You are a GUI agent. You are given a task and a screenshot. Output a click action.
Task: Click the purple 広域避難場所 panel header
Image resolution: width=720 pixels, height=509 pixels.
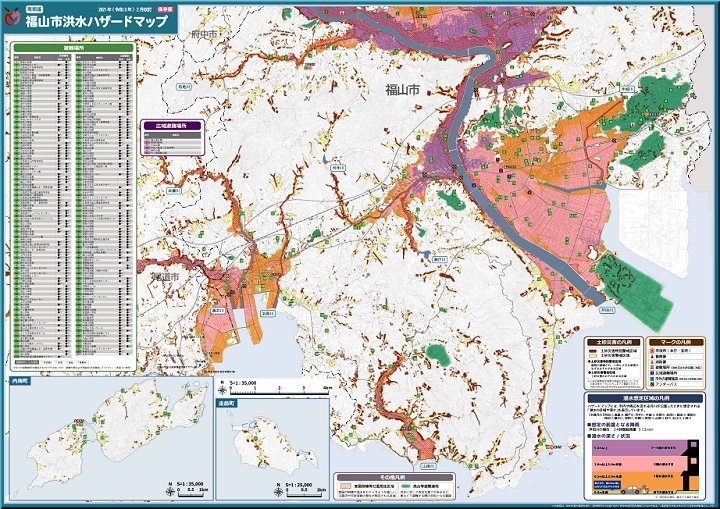click(x=173, y=127)
